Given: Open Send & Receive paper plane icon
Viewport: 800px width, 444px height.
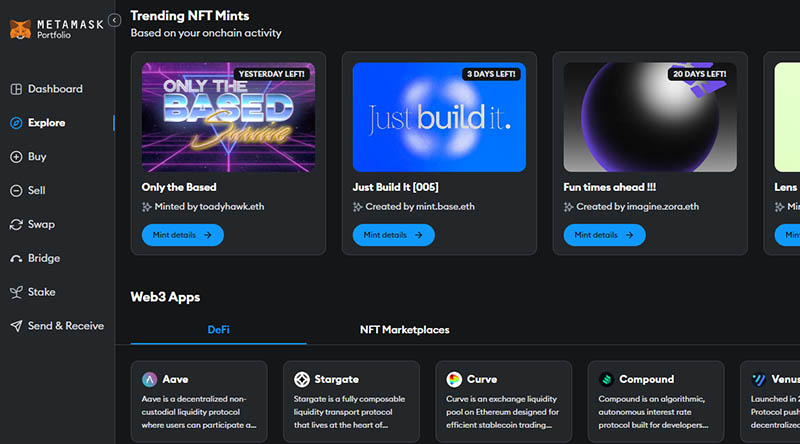Looking at the screenshot, I should [16, 326].
